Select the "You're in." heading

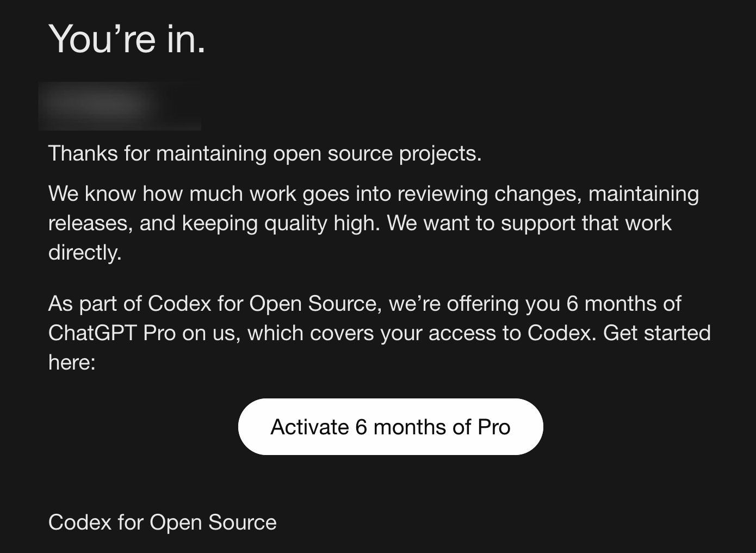click(127, 39)
